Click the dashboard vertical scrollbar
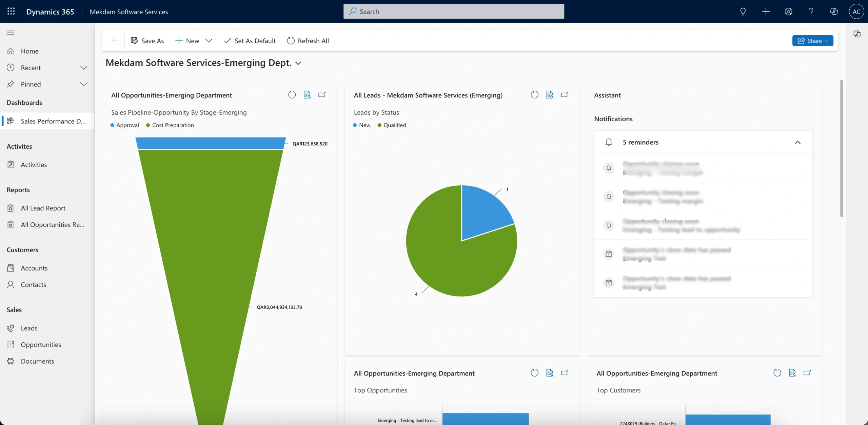The width and height of the screenshot is (868, 425). 842,148
